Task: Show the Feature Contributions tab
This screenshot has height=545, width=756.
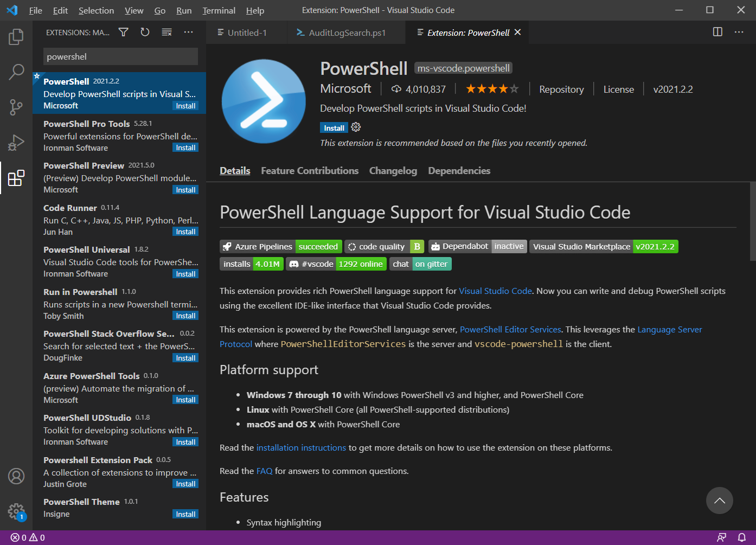Action: tap(310, 171)
